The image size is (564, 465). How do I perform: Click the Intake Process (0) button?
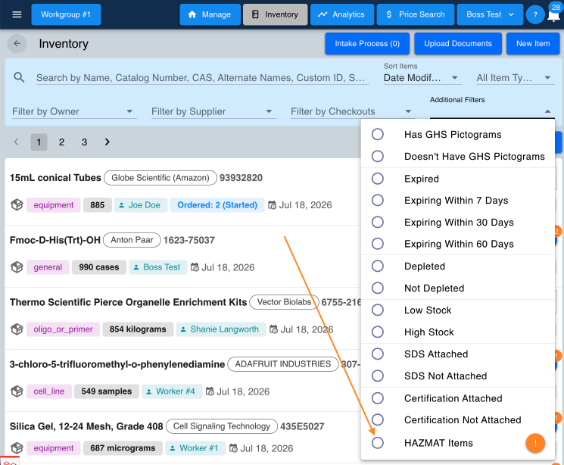(x=367, y=44)
